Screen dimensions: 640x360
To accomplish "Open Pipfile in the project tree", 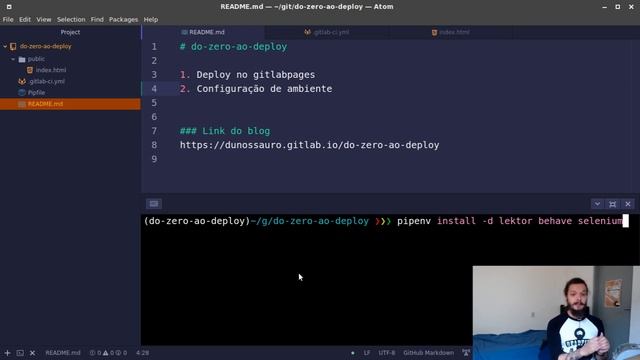I will click(36, 93).
